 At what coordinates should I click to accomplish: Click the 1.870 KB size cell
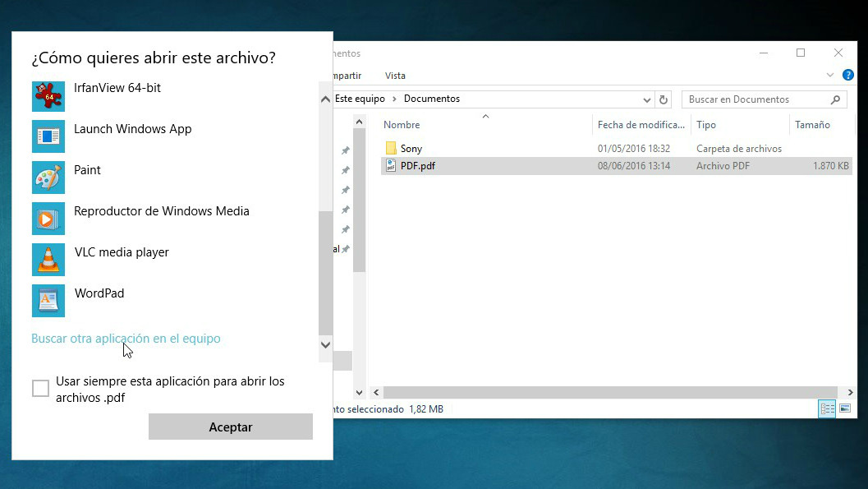830,165
